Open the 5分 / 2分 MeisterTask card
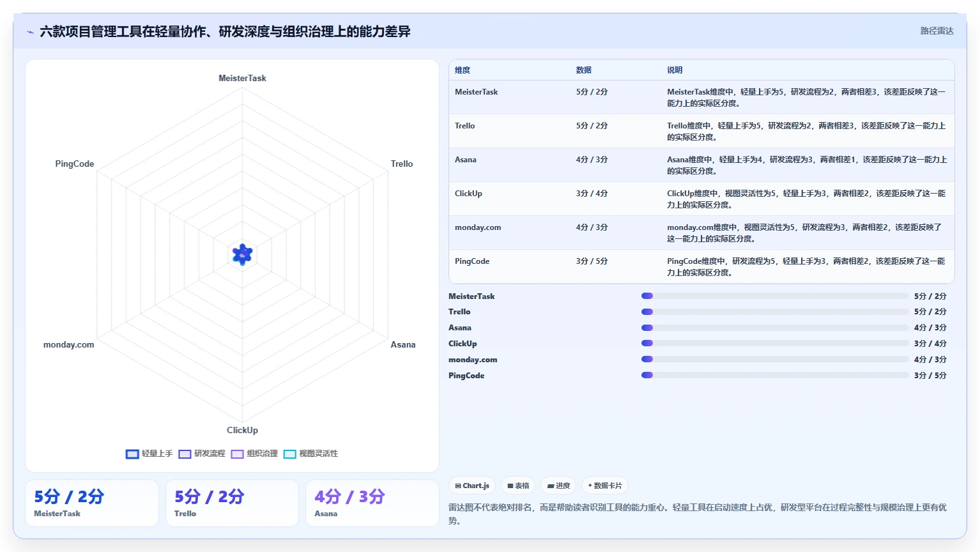The width and height of the screenshot is (980, 552). [92, 503]
